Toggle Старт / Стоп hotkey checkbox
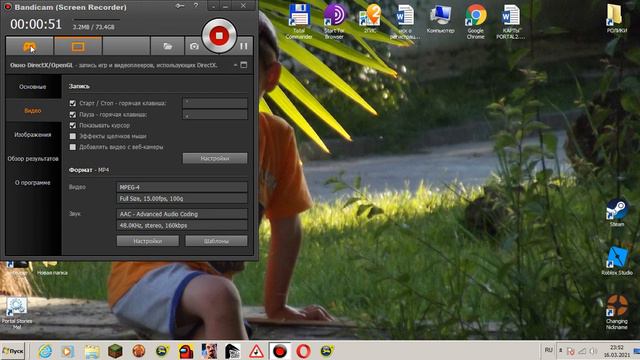640x360 pixels. [73, 103]
